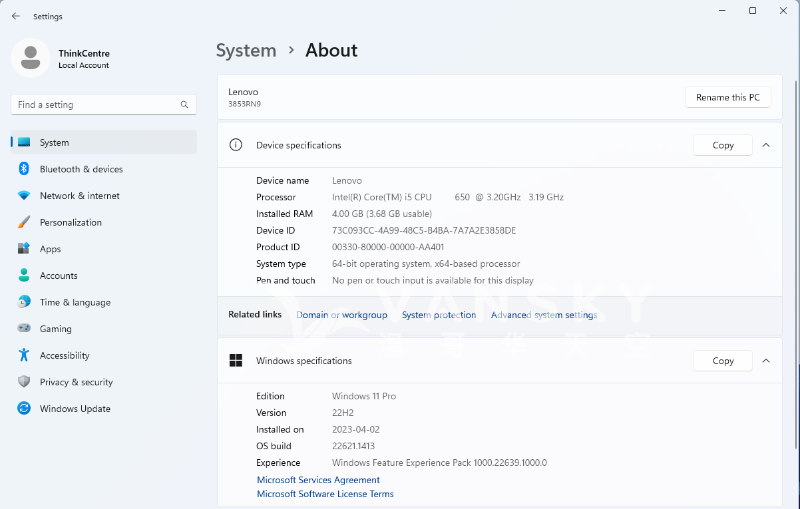Click the ThinkCentre Local Account name
Viewport: 800px width, 509px height.
[84, 59]
